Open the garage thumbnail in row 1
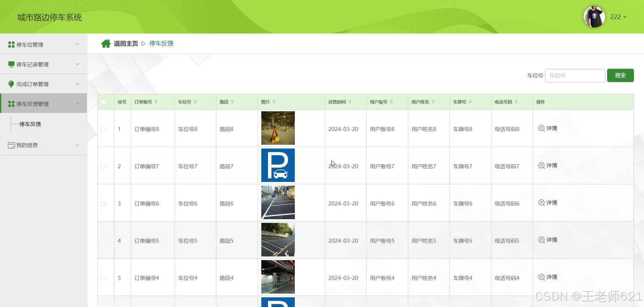This screenshot has height=307, width=644. tap(278, 128)
